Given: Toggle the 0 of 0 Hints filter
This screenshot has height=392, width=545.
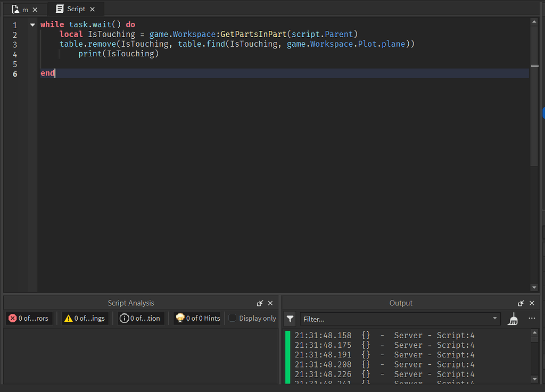Looking at the screenshot, I should [197, 318].
